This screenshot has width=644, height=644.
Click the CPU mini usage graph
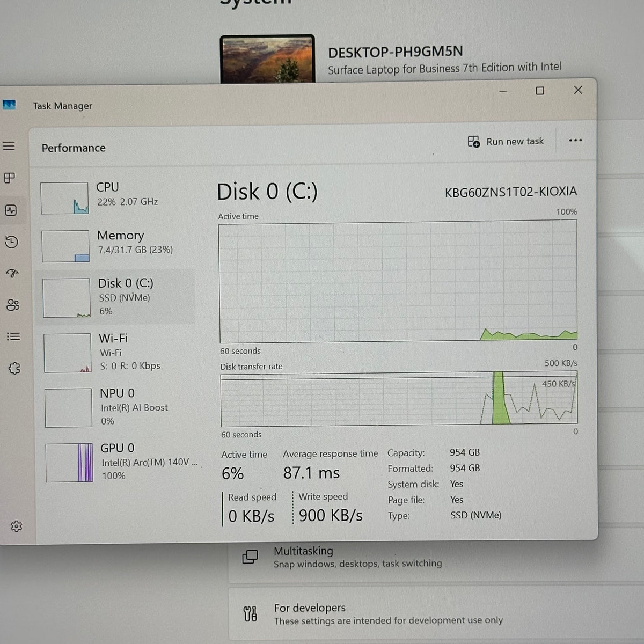[64, 198]
